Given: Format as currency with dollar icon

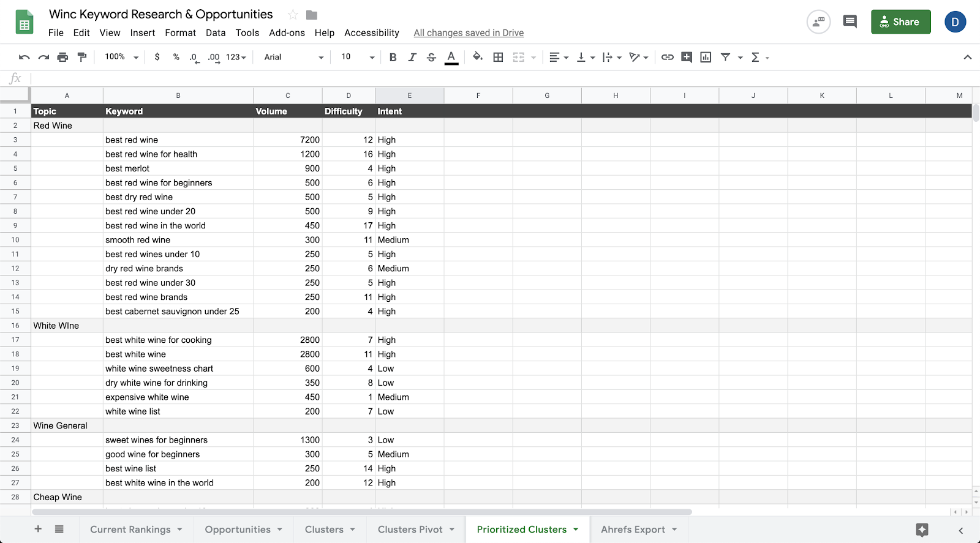Looking at the screenshot, I should tap(157, 57).
